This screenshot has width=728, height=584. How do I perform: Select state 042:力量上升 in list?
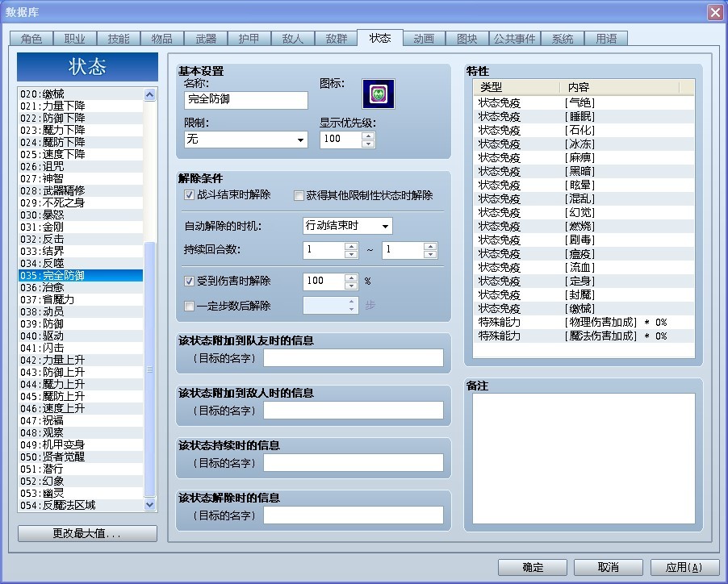point(81,360)
